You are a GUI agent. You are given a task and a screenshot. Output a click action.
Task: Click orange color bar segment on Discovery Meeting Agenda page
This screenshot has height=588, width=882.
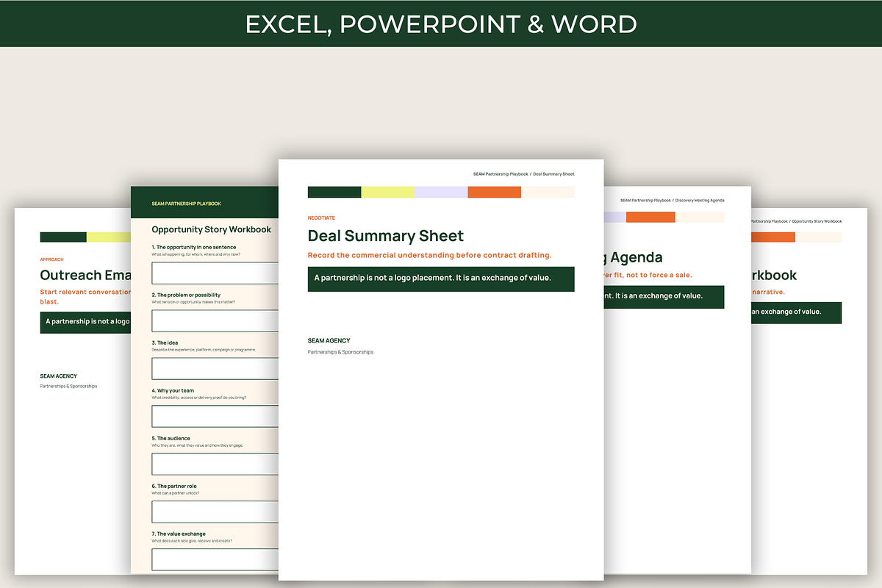(650, 217)
